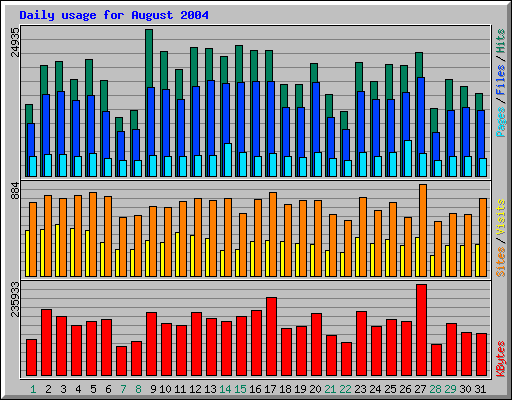Click the 24935 hits axis value

(x=15, y=42)
